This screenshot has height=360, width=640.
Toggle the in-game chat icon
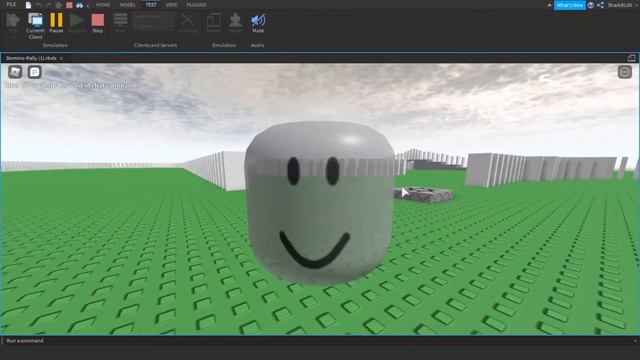[35, 72]
